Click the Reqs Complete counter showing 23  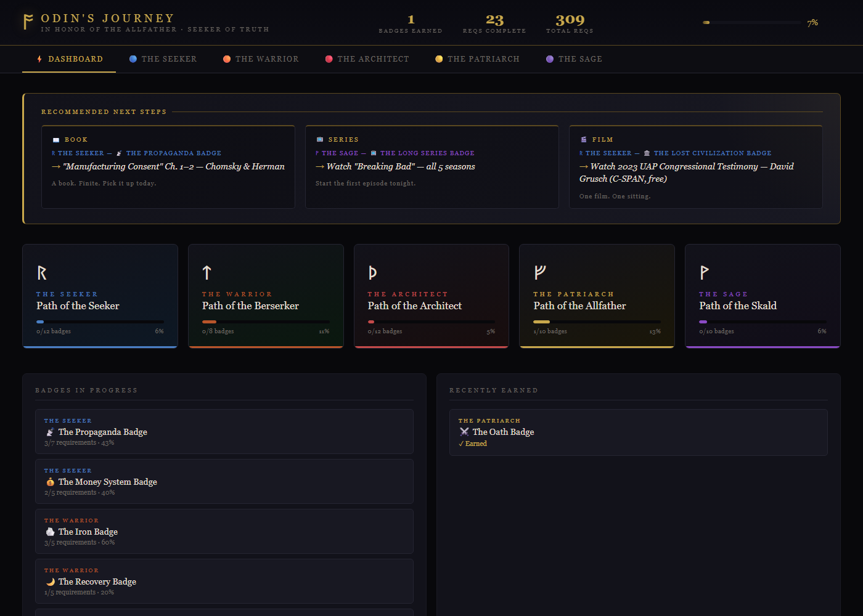[x=494, y=24]
